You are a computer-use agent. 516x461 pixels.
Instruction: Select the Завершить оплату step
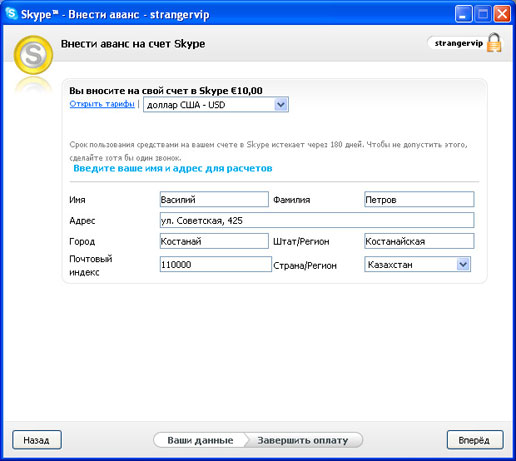pyautogui.click(x=303, y=440)
